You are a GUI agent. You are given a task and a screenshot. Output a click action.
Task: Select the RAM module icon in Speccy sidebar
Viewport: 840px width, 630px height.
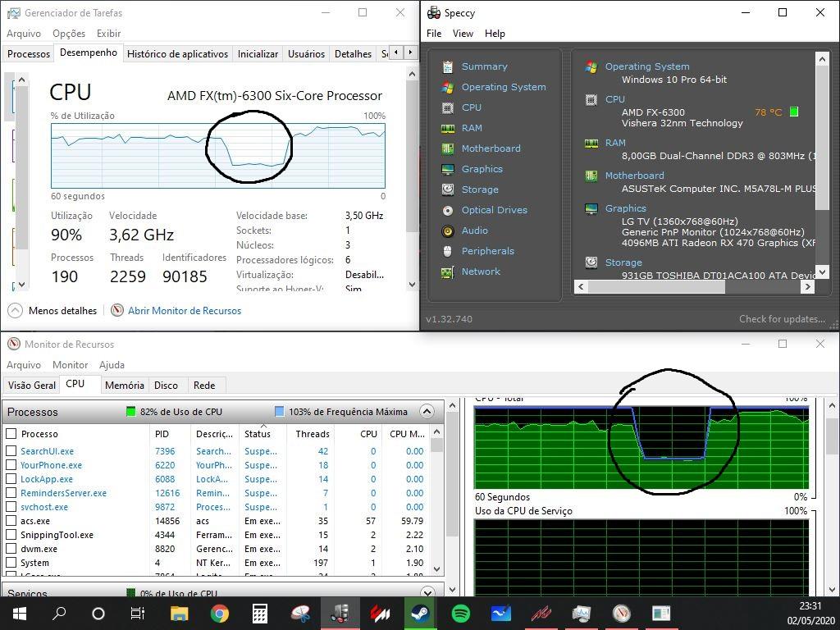447,128
